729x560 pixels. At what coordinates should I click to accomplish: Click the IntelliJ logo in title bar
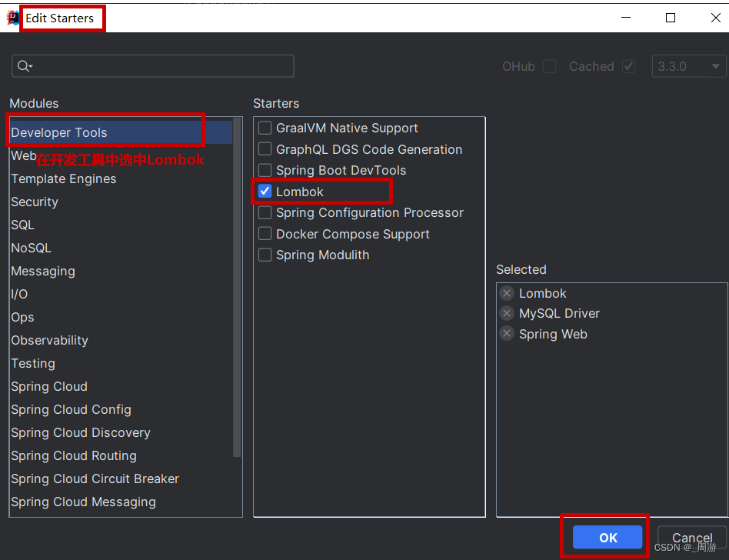pyautogui.click(x=12, y=18)
